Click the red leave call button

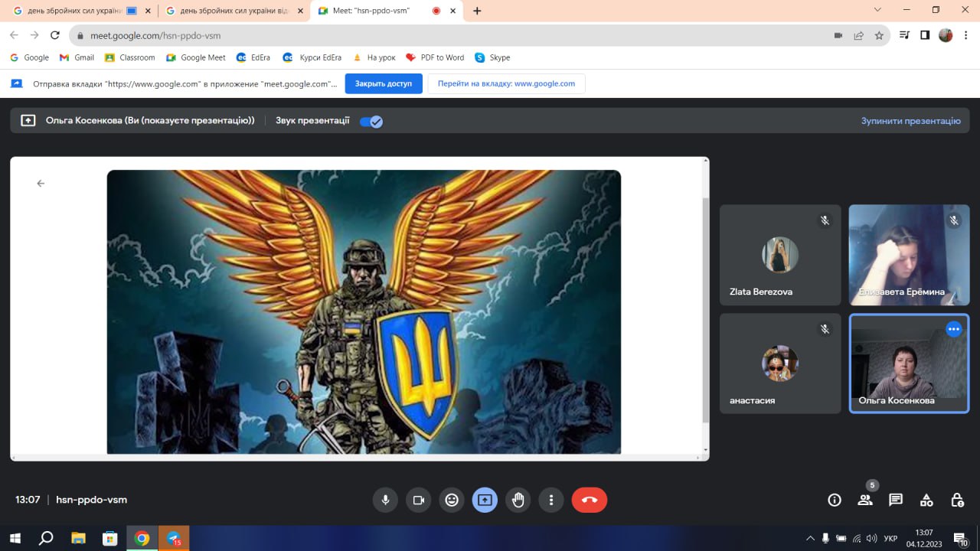click(589, 500)
